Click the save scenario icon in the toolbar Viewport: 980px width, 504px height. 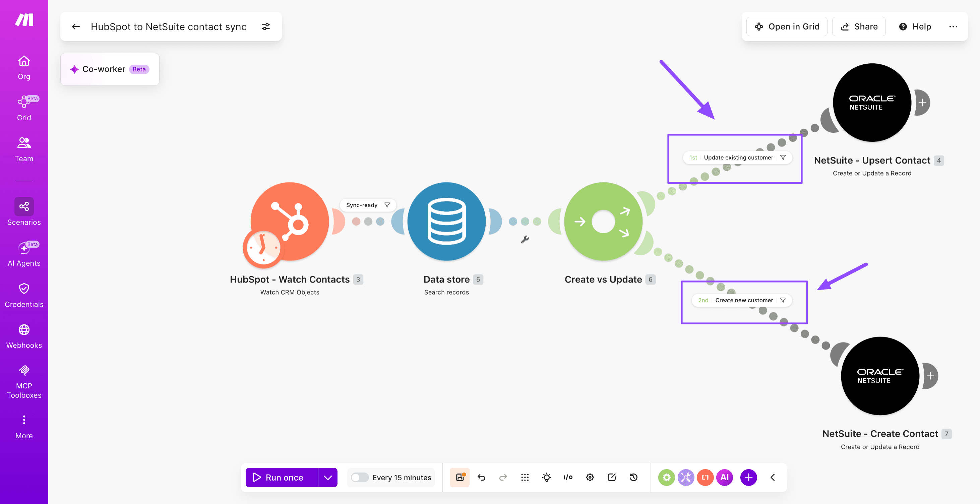[460, 478]
